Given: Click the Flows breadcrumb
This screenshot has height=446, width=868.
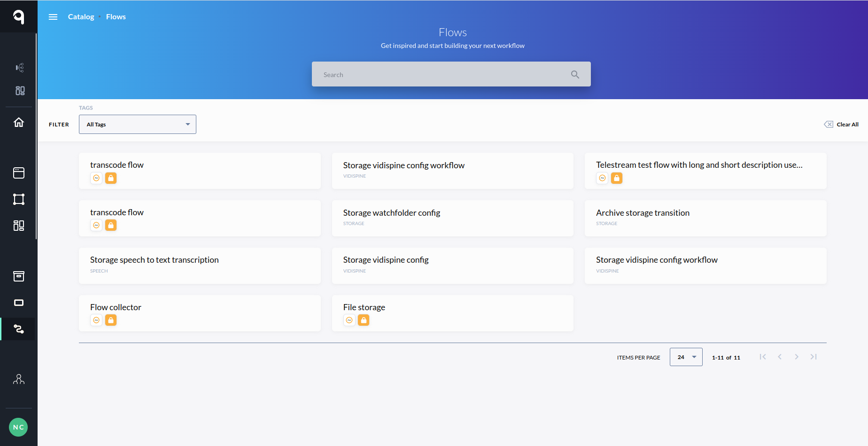Looking at the screenshot, I should [116, 17].
